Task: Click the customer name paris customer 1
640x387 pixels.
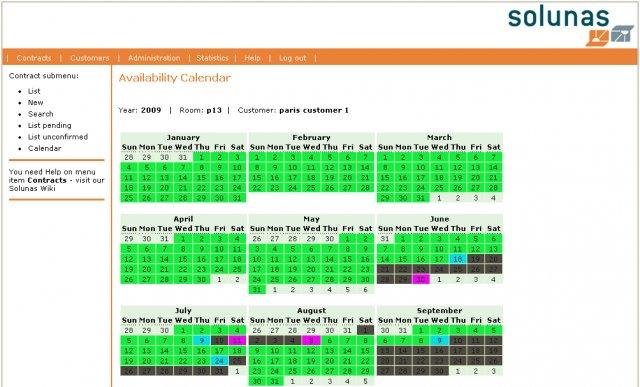Action: 314,110
